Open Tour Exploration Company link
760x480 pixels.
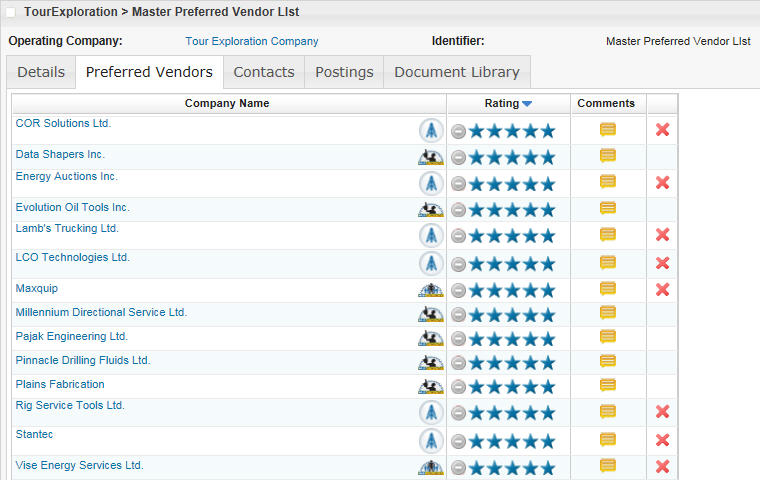pos(252,41)
